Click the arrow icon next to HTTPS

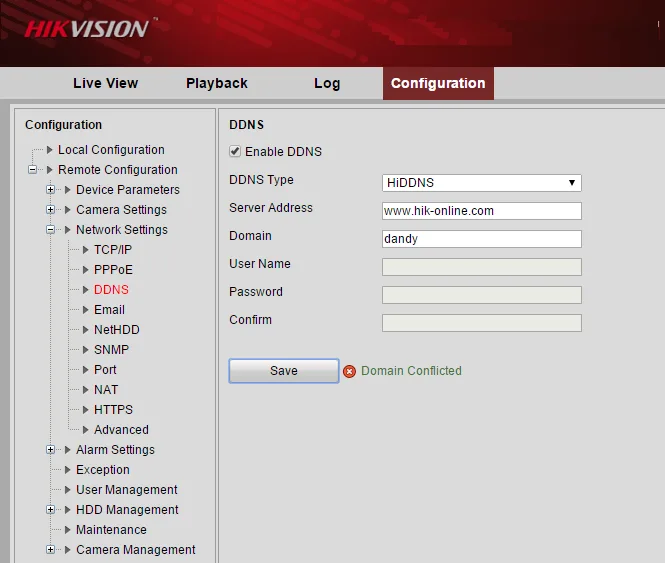click(x=86, y=409)
